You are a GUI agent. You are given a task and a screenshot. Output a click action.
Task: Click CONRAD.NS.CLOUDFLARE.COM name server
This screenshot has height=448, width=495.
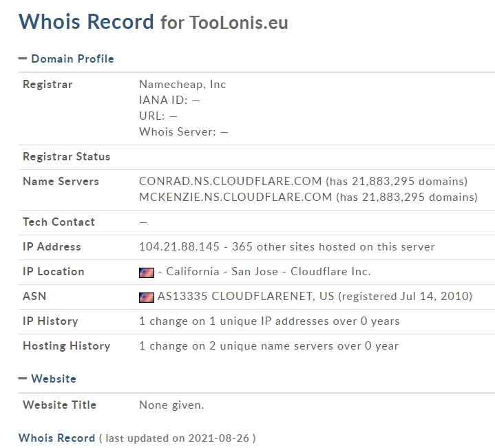pyautogui.click(x=230, y=181)
